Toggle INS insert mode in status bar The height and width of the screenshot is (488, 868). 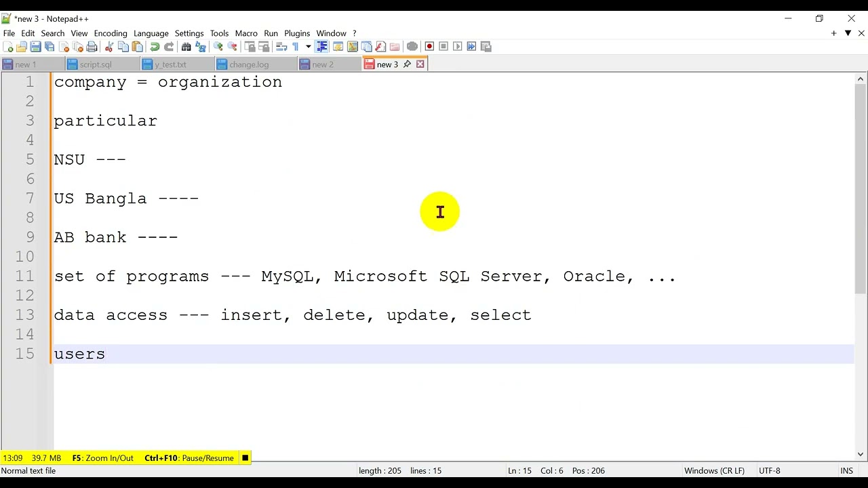(x=847, y=470)
